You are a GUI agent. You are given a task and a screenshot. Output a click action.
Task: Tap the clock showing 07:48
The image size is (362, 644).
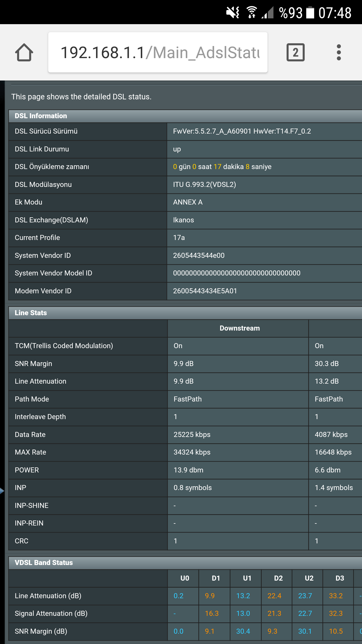pyautogui.click(x=335, y=13)
